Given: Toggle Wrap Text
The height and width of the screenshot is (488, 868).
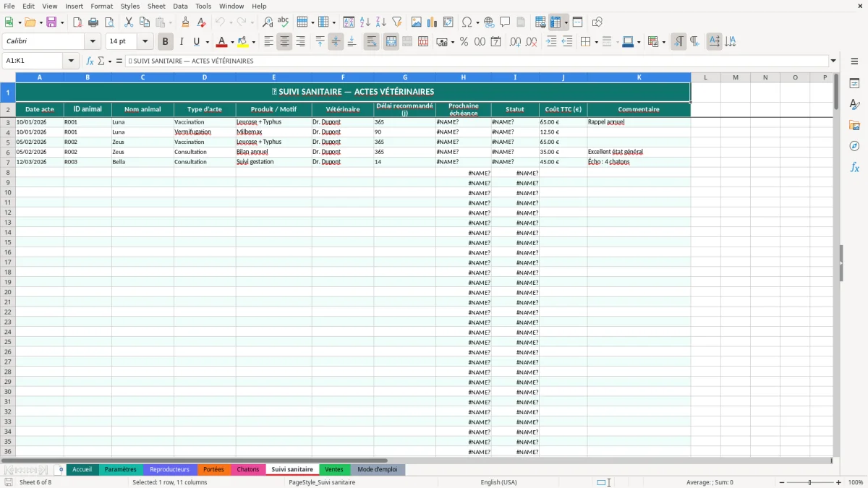Looking at the screenshot, I should tap(372, 42).
